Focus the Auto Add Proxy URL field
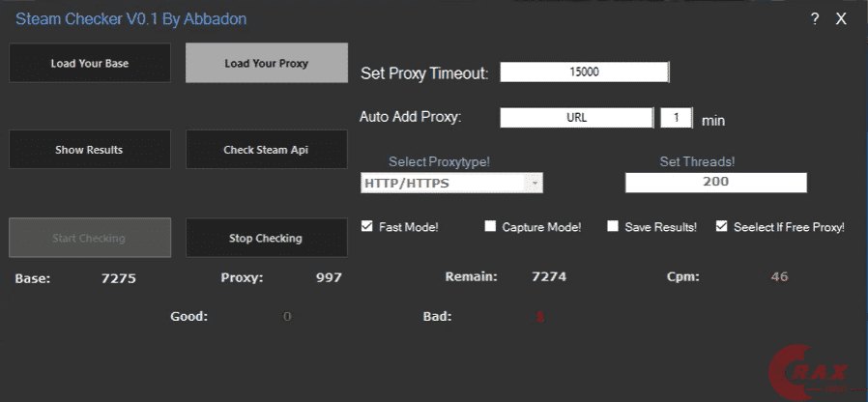 click(576, 118)
